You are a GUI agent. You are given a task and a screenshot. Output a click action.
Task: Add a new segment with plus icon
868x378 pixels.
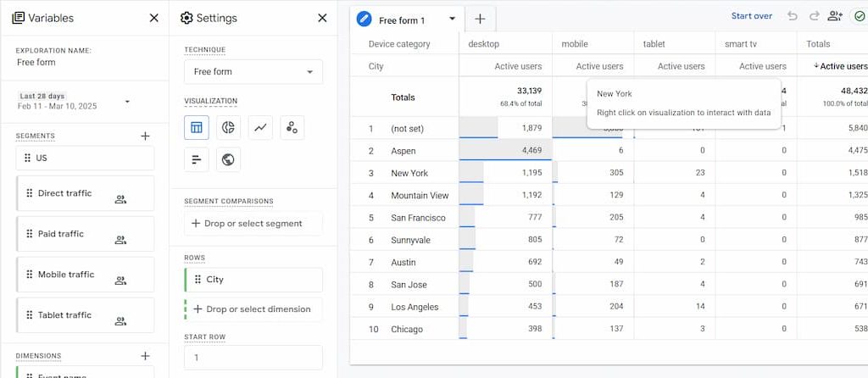point(145,136)
